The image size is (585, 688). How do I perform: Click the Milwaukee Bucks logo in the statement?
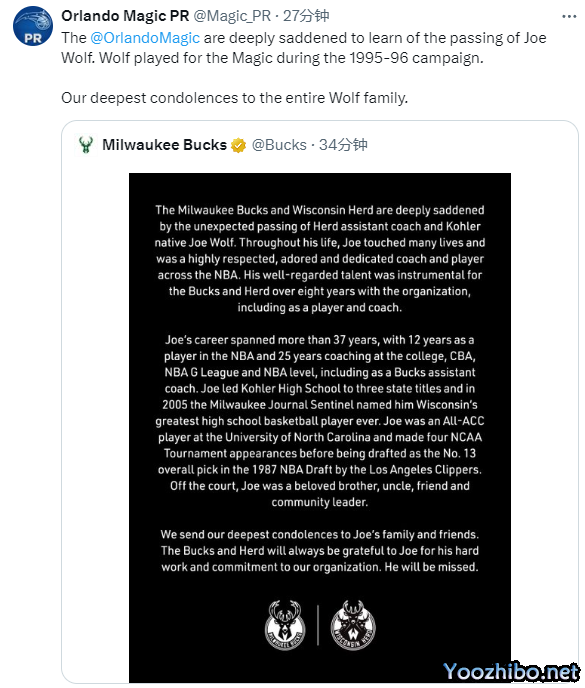point(285,625)
